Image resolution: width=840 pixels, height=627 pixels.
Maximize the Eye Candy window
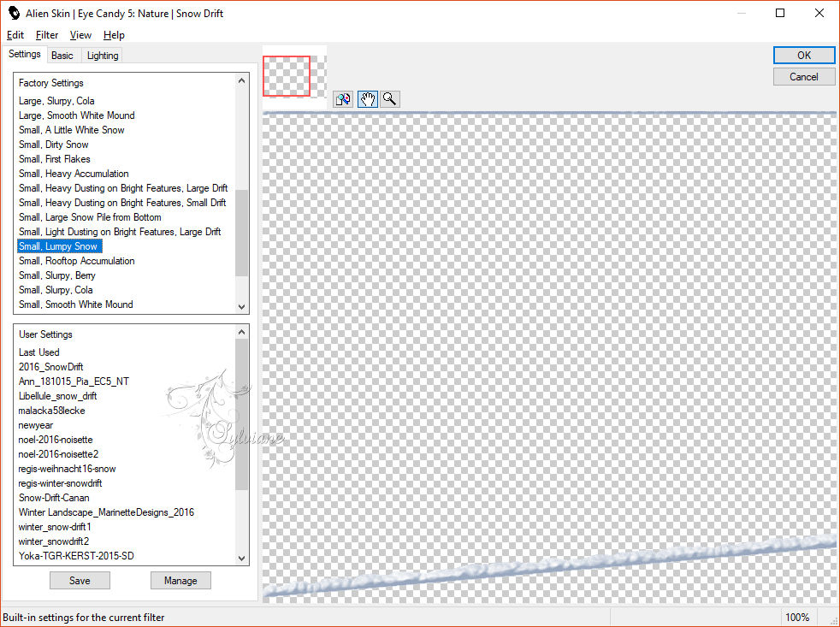click(x=780, y=13)
